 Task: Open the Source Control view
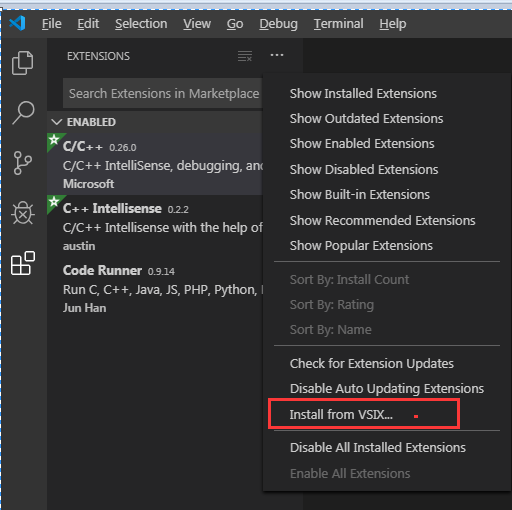pyautogui.click(x=23, y=163)
